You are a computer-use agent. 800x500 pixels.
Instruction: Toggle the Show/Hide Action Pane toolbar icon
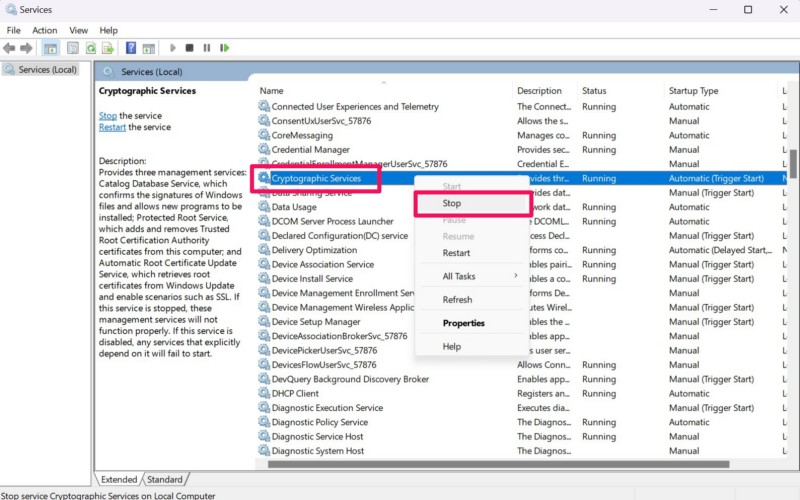point(148,47)
